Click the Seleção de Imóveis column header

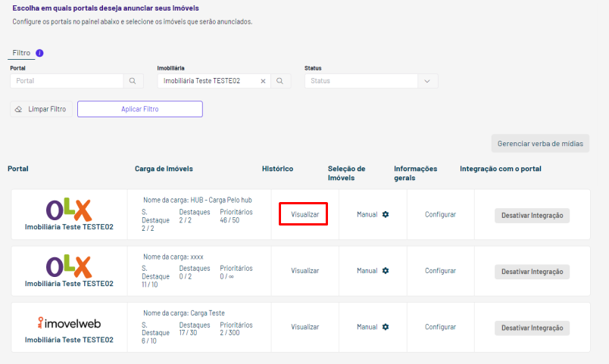[346, 173]
